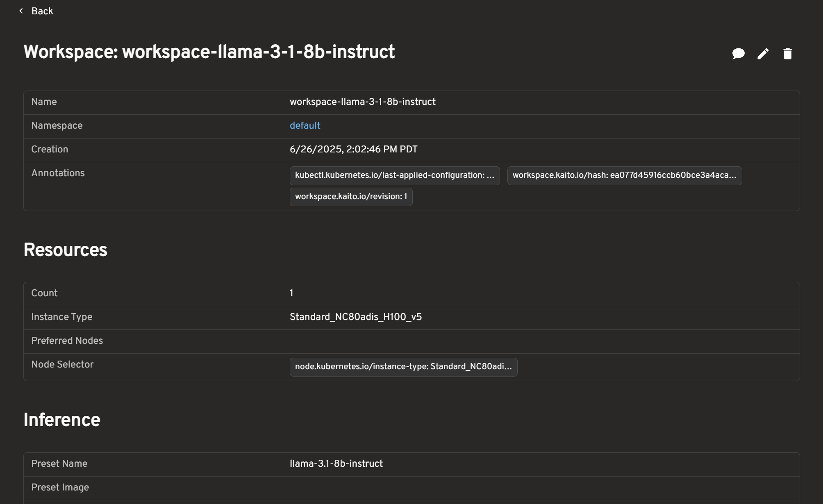Click the instance-type node selector chip
The height and width of the screenshot is (504, 823).
coord(403,367)
